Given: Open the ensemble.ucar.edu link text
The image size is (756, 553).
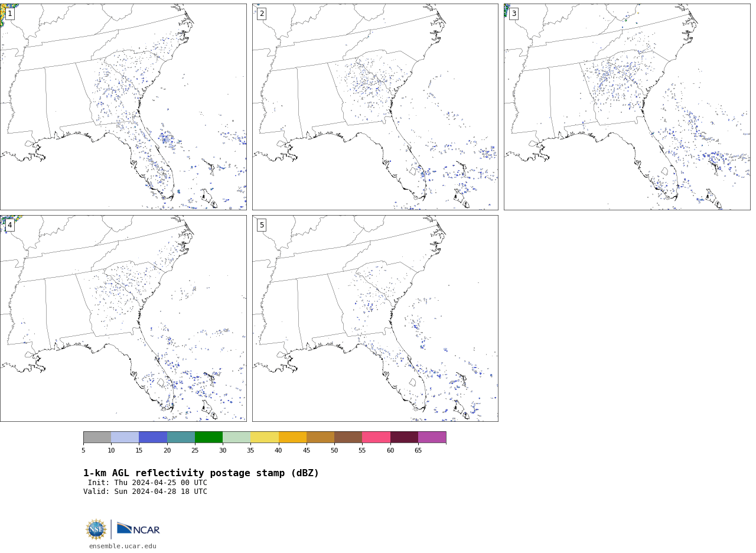Looking at the screenshot, I should (123, 547).
